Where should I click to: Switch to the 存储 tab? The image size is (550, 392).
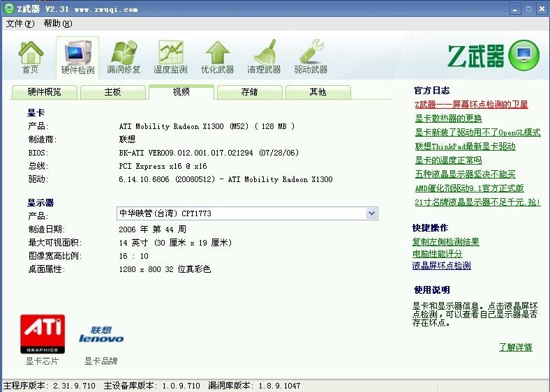click(249, 92)
